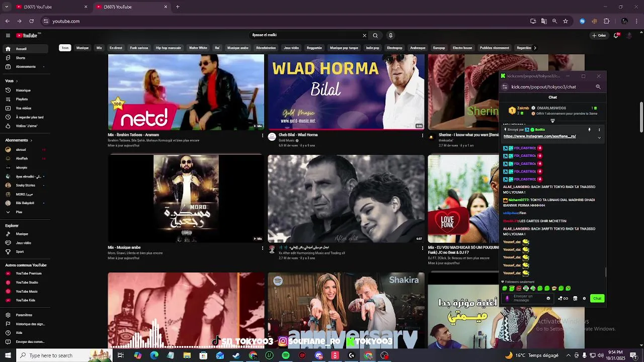Select the Hip-hop marocain chip
Viewport: 644px width, 362px height.
[x=169, y=48]
